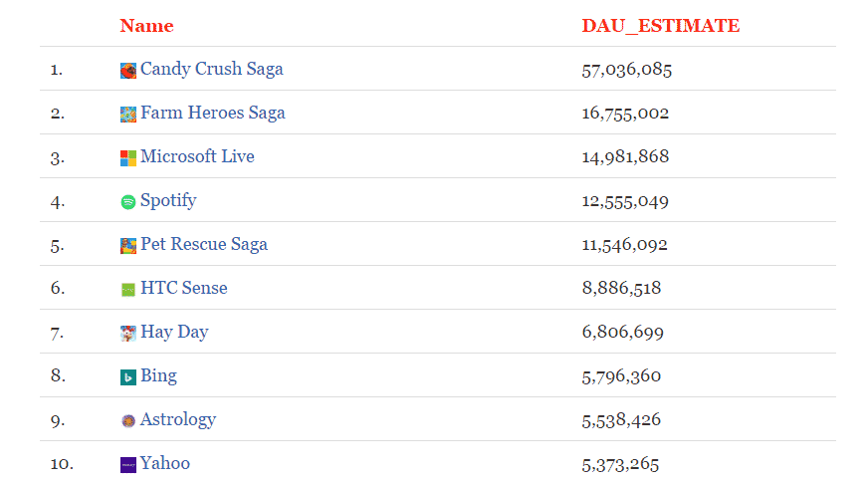Click the purple Yahoo icon
The height and width of the screenshot is (484, 868).
click(128, 465)
